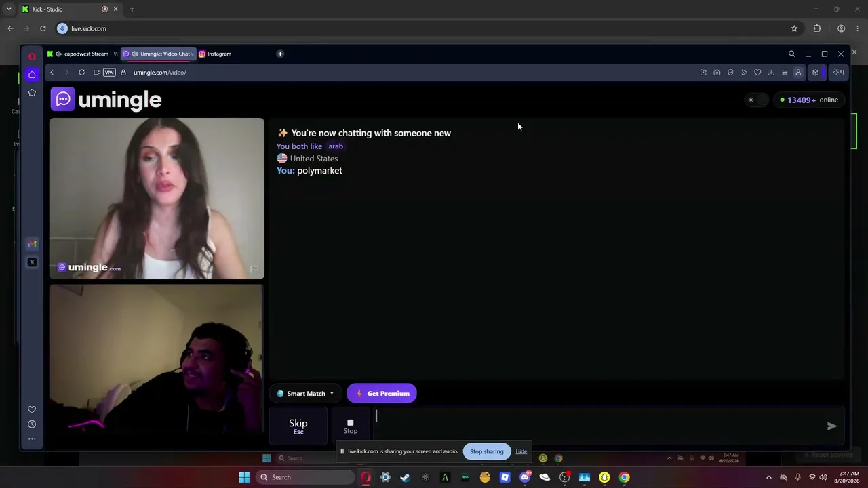Click the 'United States' country text

[x=314, y=159]
